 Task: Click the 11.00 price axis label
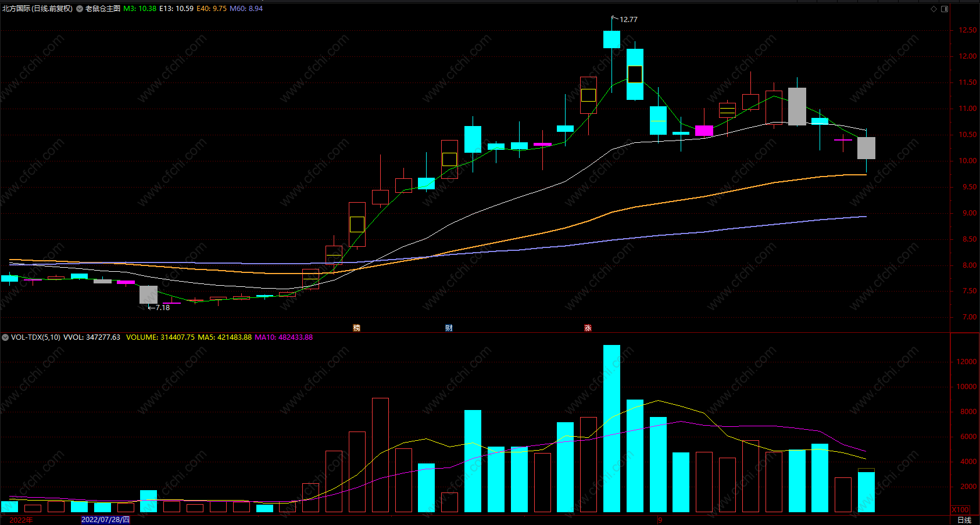pos(968,109)
